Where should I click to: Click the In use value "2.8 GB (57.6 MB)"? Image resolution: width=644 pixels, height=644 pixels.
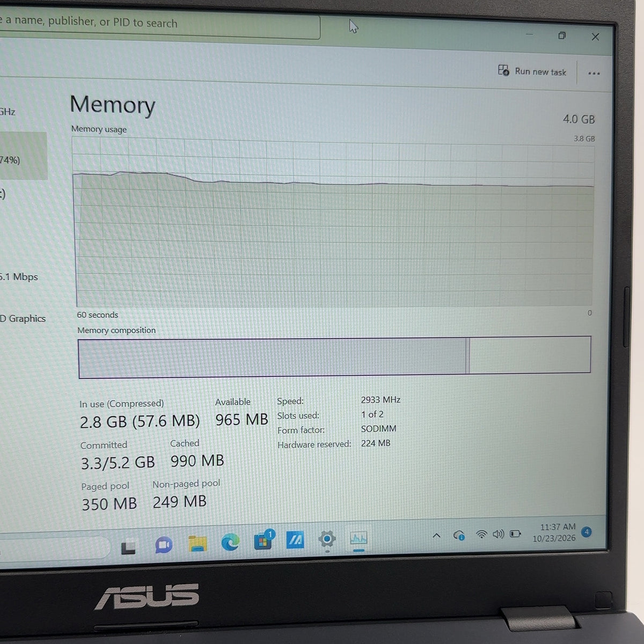(140, 422)
